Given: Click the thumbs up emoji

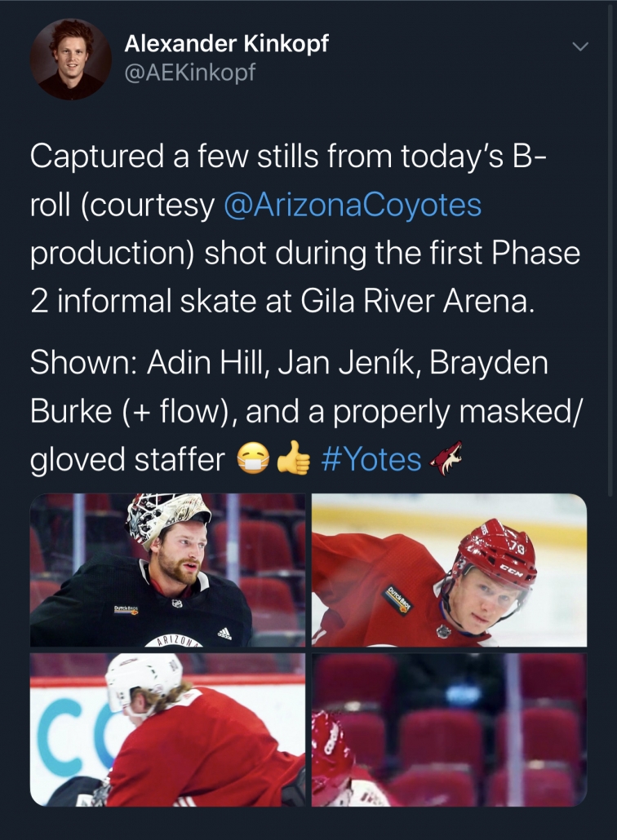Looking at the screenshot, I should (294, 458).
